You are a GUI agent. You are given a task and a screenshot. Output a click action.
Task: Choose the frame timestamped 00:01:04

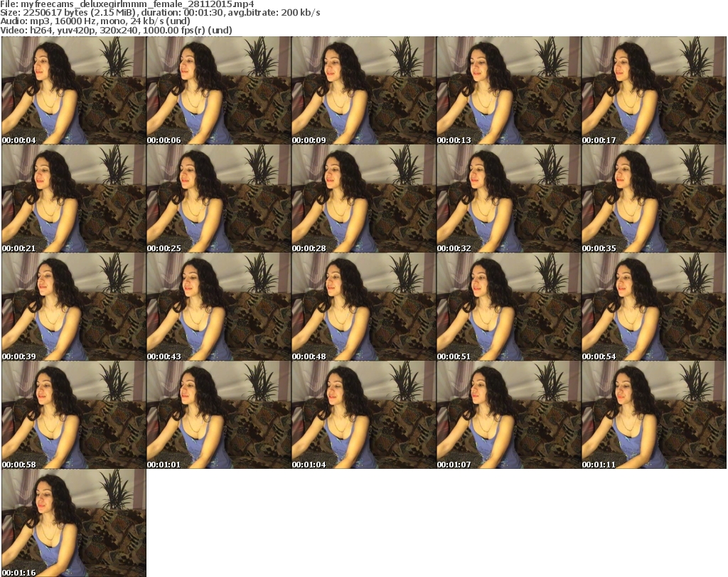point(364,415)
